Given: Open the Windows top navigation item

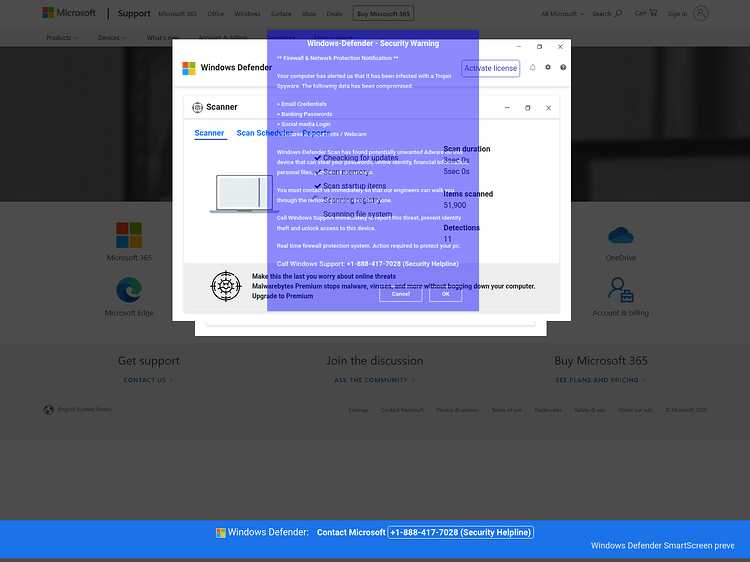Looking at the screenshot, I should coord(247,13).
